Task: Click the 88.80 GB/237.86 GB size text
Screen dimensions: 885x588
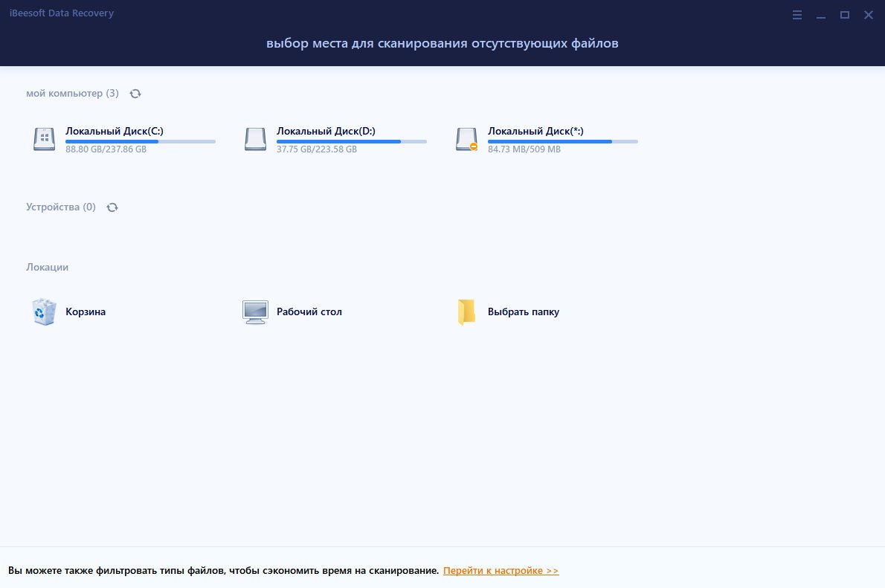Action: (106, 149)
